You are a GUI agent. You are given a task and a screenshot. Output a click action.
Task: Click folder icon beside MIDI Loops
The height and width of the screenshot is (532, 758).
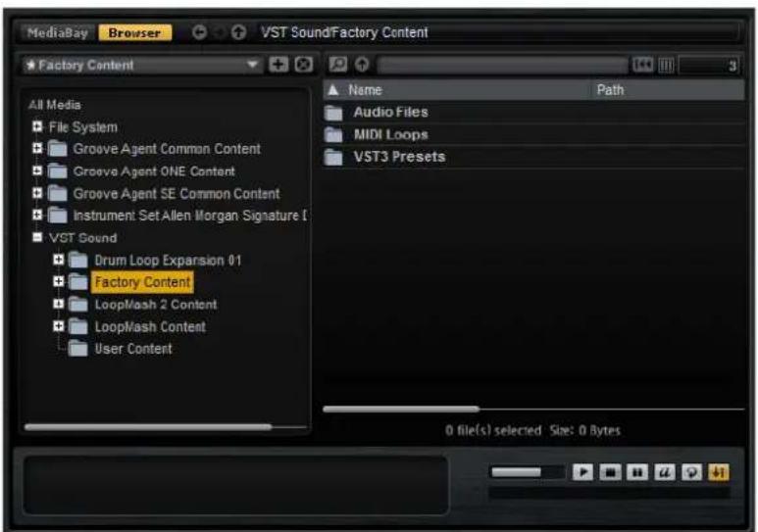(333, 135)
